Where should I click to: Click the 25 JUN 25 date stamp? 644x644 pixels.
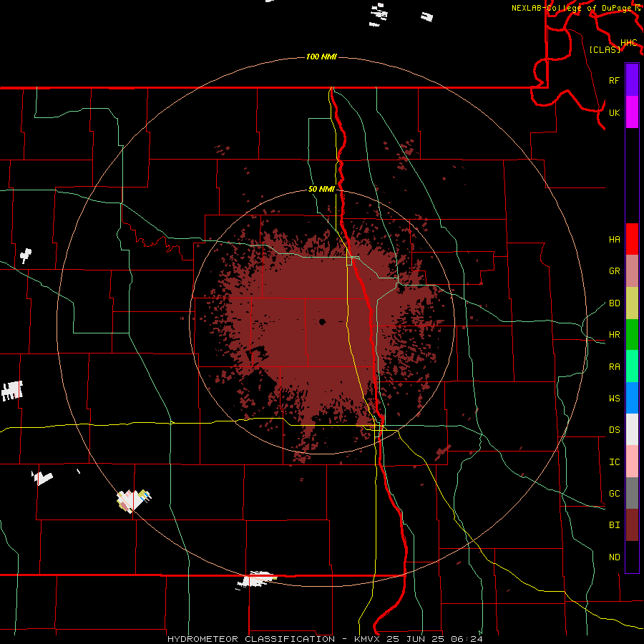(415, 639)
